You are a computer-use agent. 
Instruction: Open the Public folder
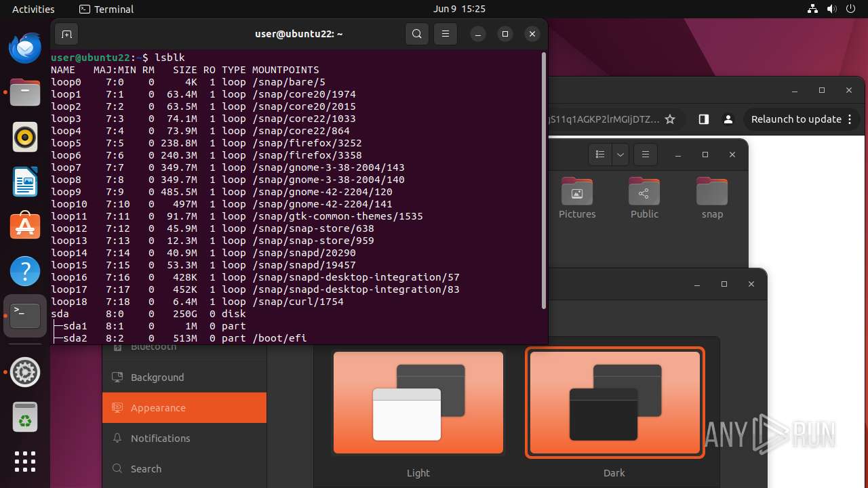click(644, 199)
